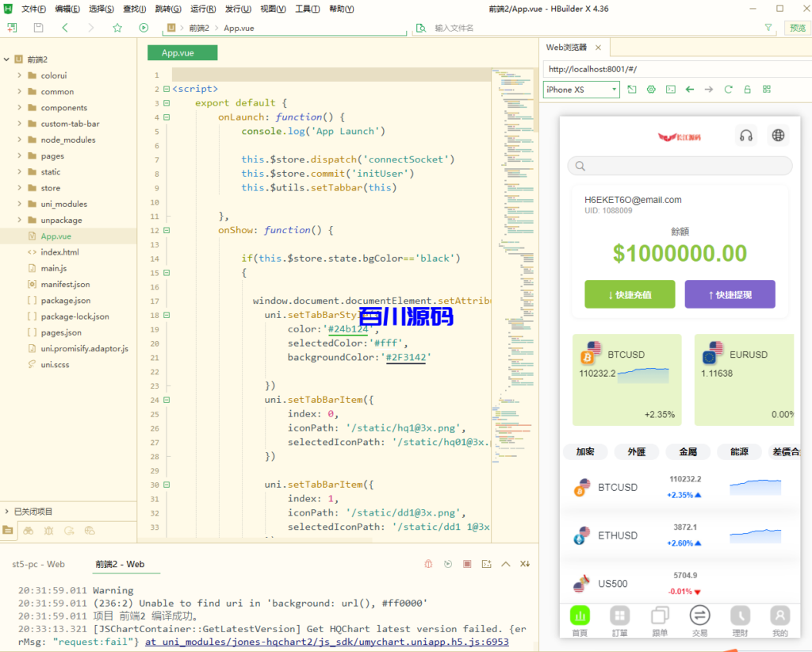
Task: Click the browser back arrow icon
Action: pyautogui.click(x=689, y=90)
